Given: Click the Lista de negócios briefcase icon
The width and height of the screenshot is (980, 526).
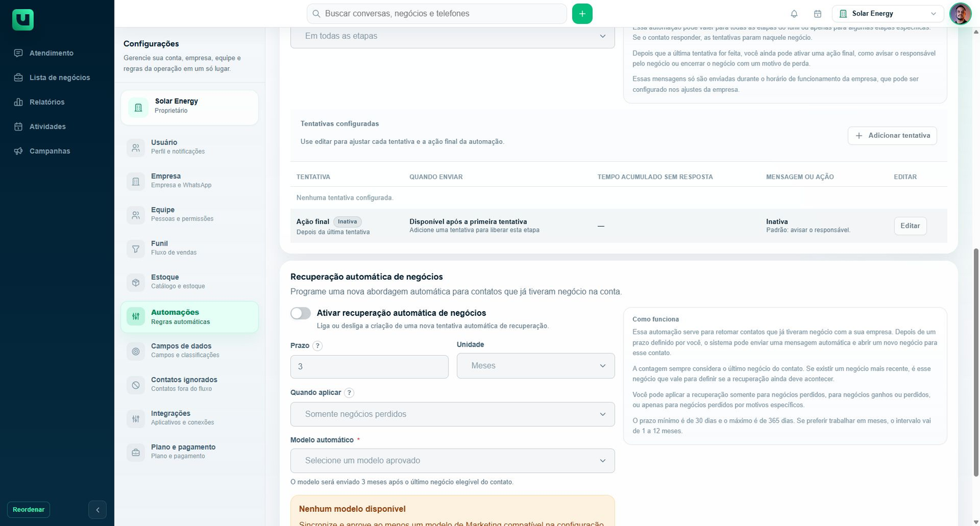Looking at the screenshot, I should pos(18,78).
